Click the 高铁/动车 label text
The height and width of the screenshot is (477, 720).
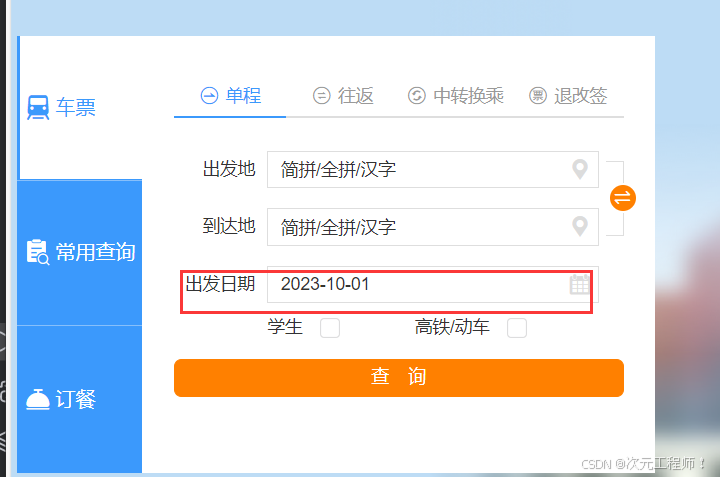[x=452, y=327]
